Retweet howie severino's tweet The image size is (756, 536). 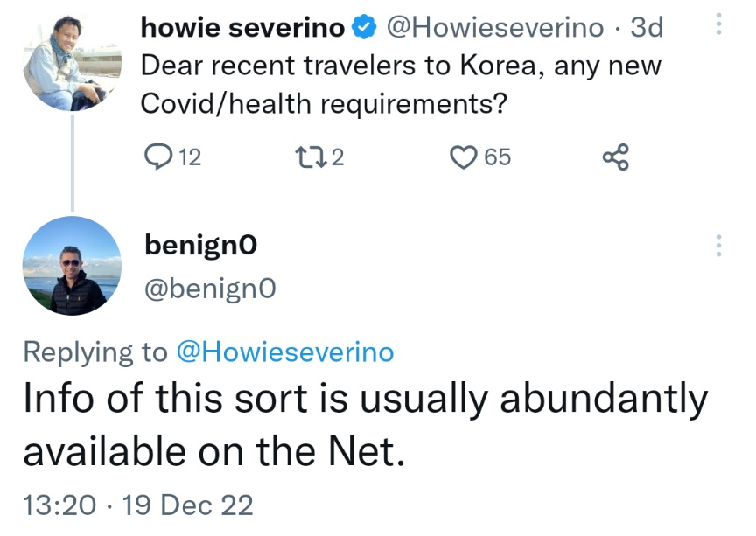[x=311, y=157]
